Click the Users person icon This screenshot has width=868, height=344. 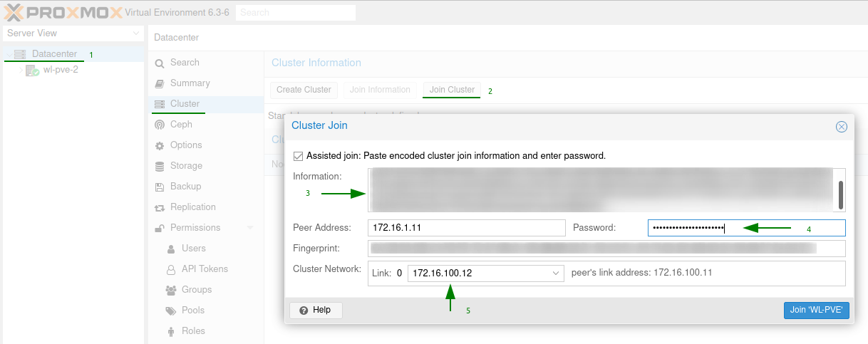coord(170,249)
